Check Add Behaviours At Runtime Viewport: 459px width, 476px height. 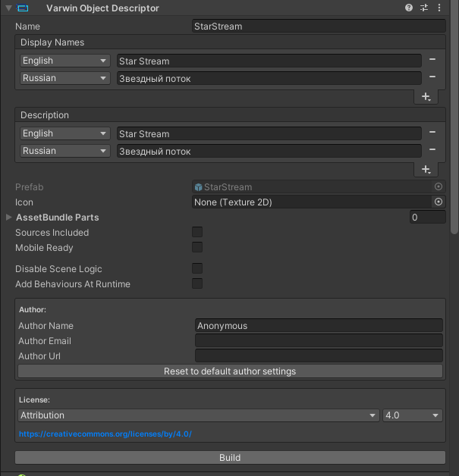click(x=197, y=283)
